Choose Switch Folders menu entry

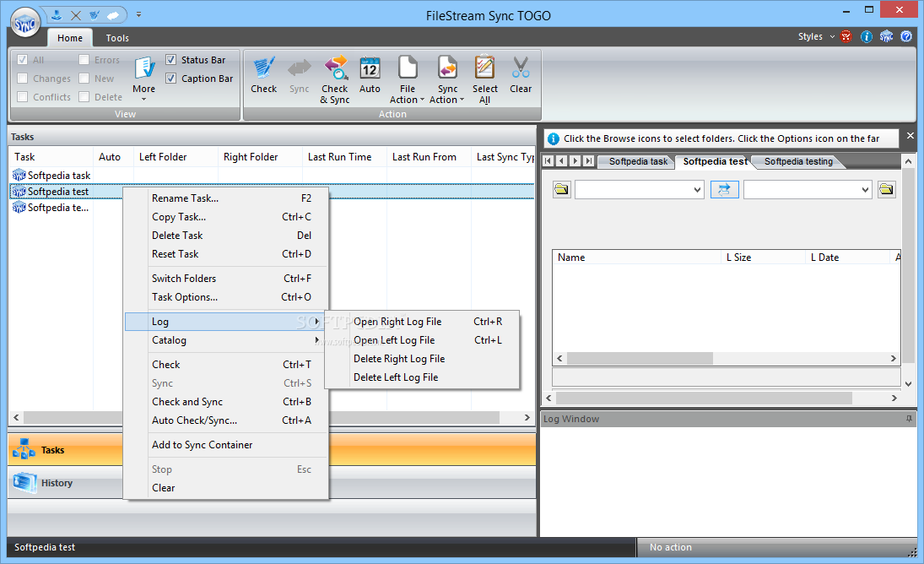pos(226,278)
